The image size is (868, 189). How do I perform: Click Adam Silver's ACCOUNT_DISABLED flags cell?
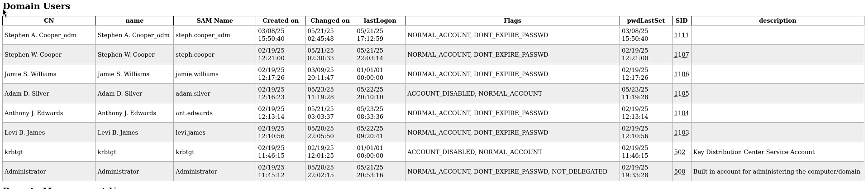(474, 94)
